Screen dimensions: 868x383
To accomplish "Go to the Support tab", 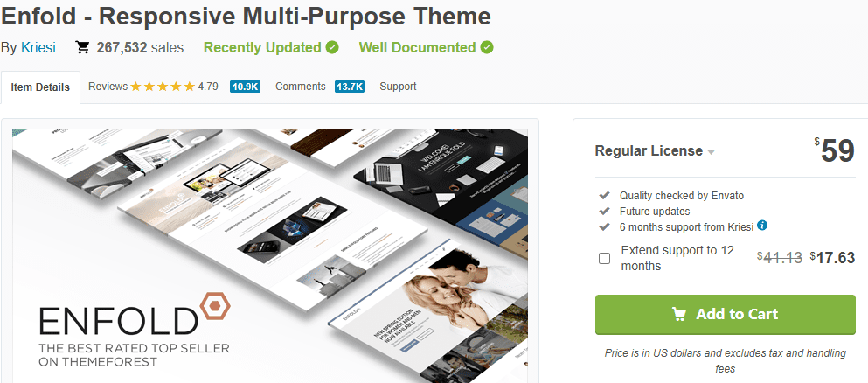I will point(398,87).
